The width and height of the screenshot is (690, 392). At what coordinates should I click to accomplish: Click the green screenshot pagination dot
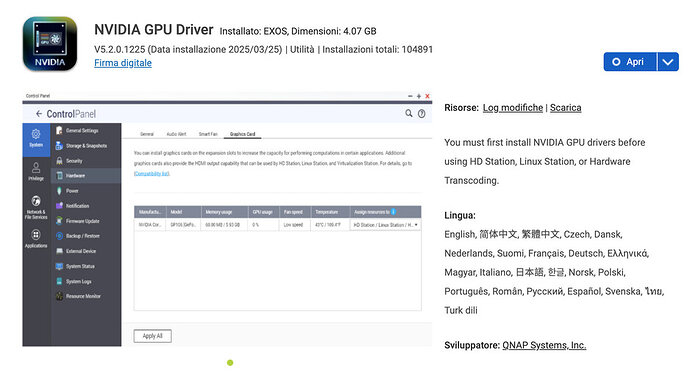[230, 363]
